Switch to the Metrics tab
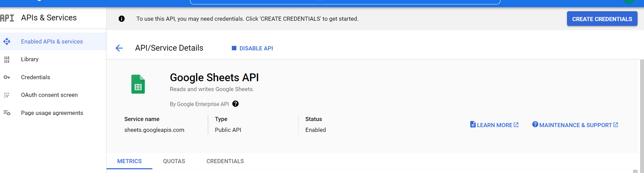This screenshot has width=644, height=173. click(x=129, y=161)
